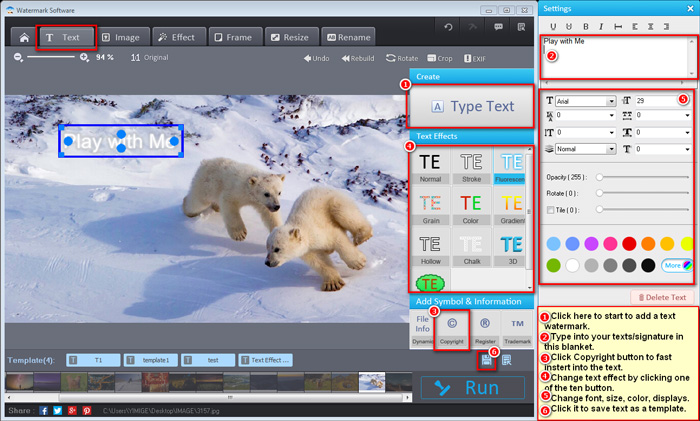Screen dimensions: 700x421
Task: Apply the Stroke text effect
Action: tap(470, 165)
